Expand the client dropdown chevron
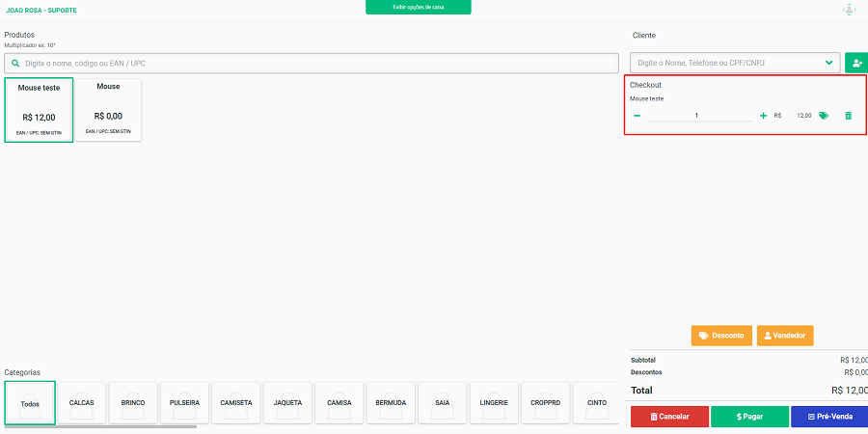 pyautogui.click(x=828, y=63)
